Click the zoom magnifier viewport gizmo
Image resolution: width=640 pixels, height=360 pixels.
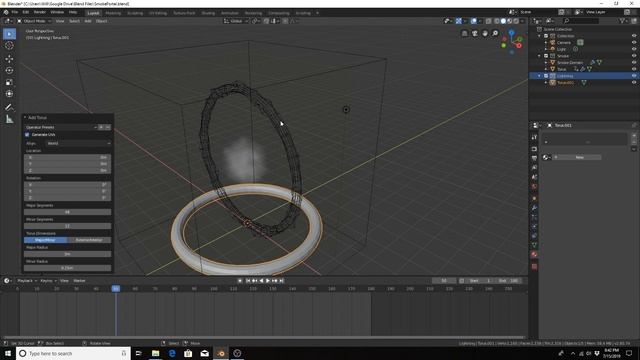495,33
